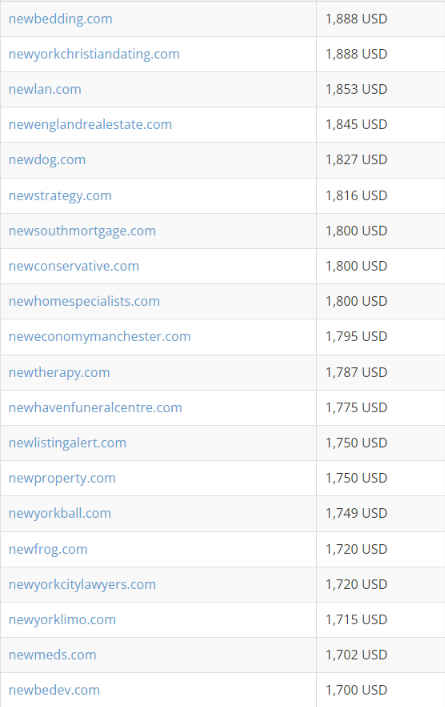Viewport: 445px width, 707px height.
Task: Click the newtherapy.com link
Action: pyautogui.click(x=60, y=372)
